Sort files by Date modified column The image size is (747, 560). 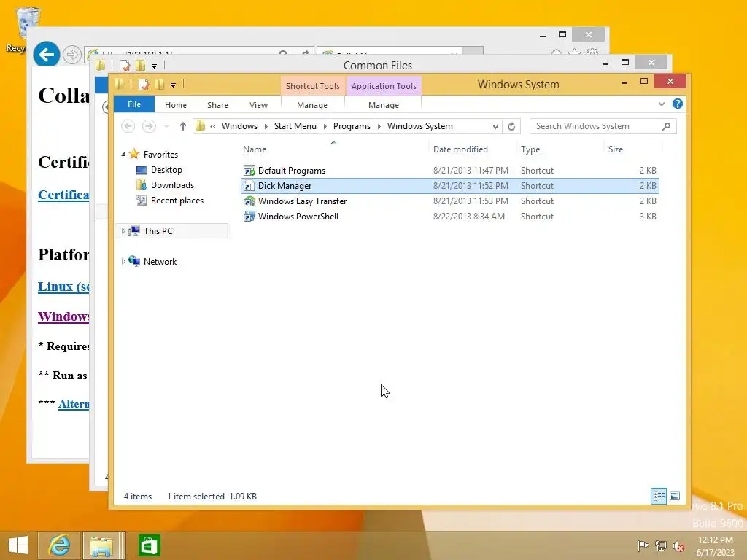460,149
